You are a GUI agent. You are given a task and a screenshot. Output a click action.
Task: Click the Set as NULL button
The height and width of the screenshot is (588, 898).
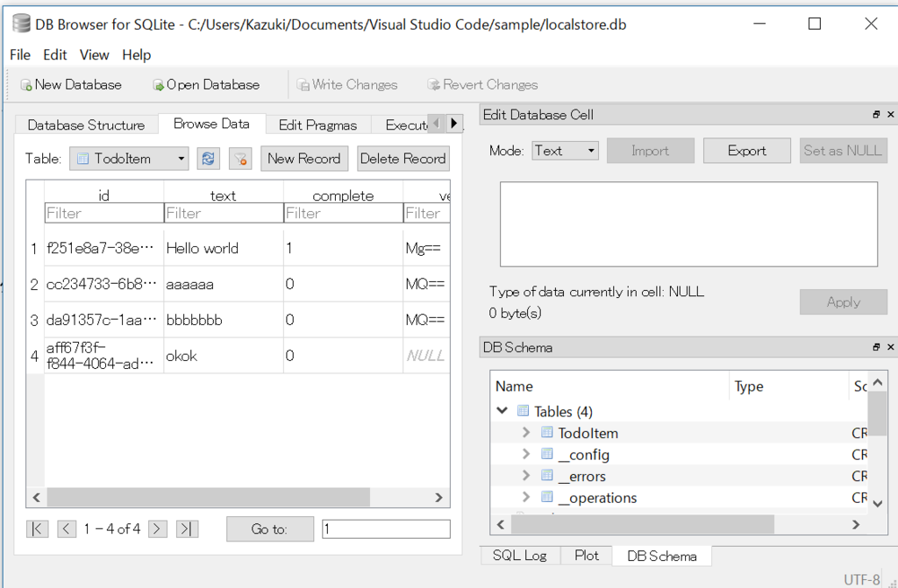tap(843, 151)
